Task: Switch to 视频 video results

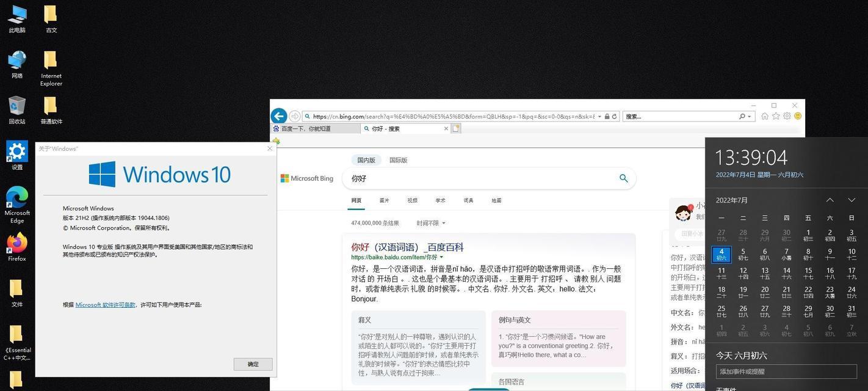Action: click(x=412, y=200)
